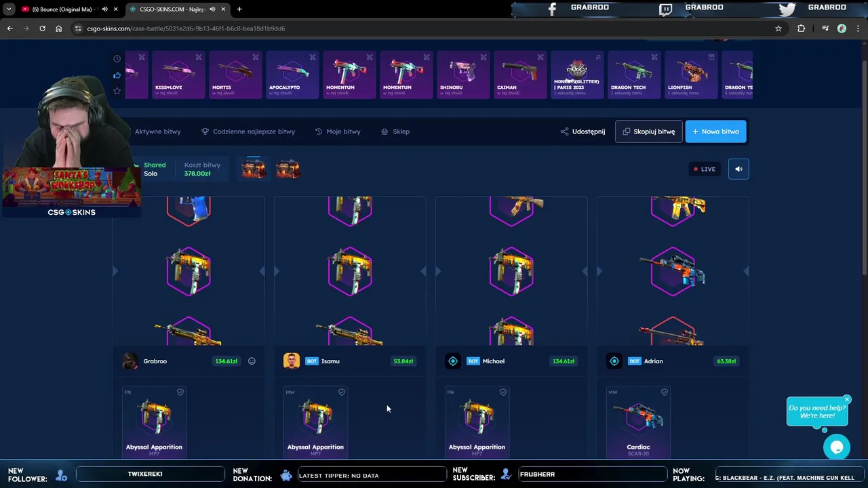Viewport: 868px width, 488px height.
Task: Go back in browser history
Action: 9,28
